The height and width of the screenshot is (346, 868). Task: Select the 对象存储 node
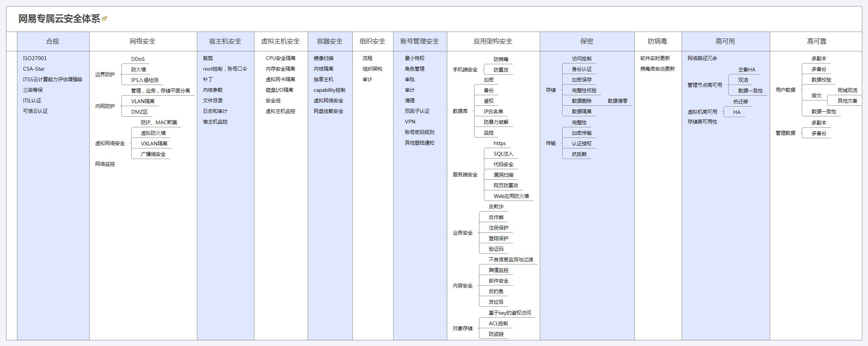463,328
